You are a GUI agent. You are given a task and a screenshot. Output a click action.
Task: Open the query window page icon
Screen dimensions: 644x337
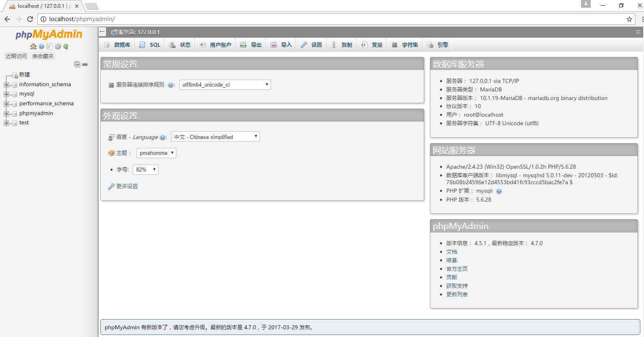pyautogui.click(x=49, y=46)
